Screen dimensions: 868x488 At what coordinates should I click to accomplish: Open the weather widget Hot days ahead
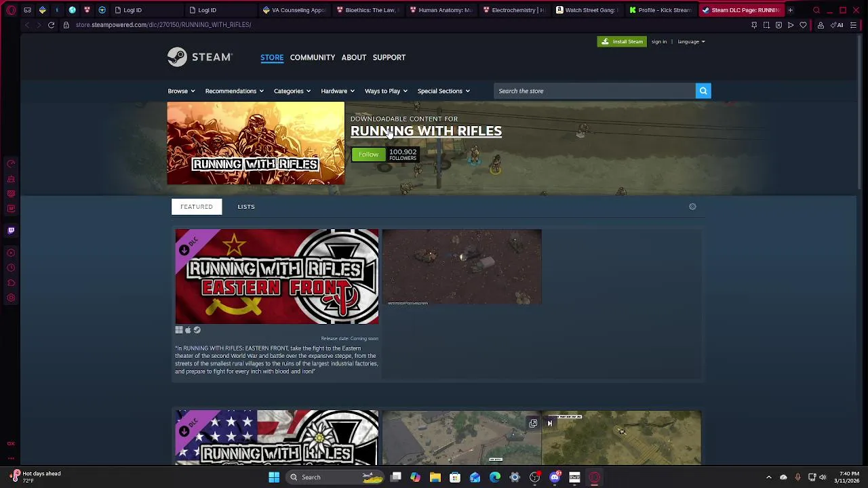point(35,477)
